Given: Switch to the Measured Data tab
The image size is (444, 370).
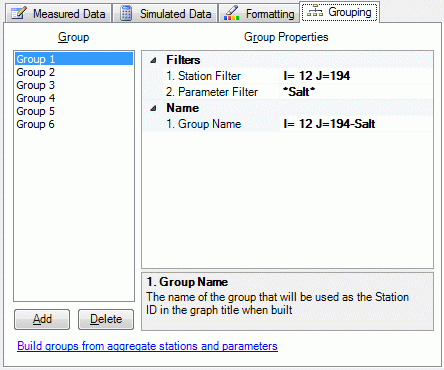Looking at the screenshot, I should click(x=59, y=14).
